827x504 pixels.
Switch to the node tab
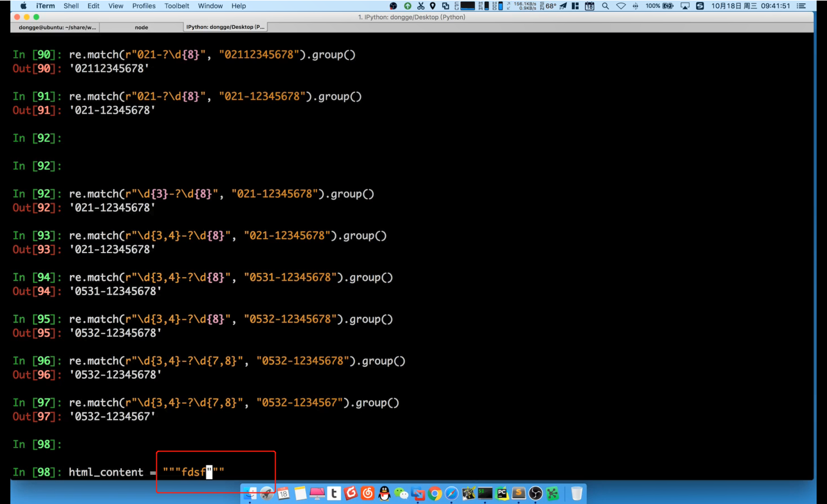coord(141,27)
